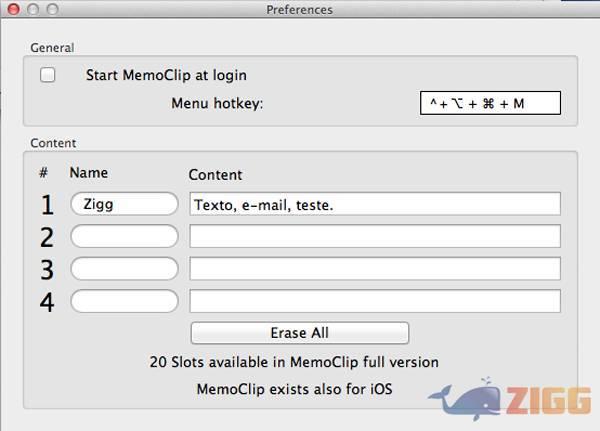This screenshot has width=600, height=431.
Task: Click the slot 4 content field
Action: (x=375, y=301)
